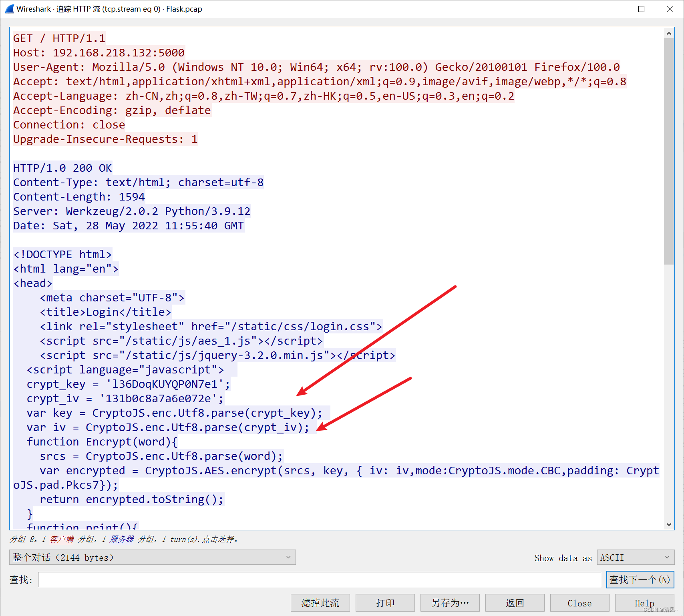Click the Content-Length: 1594 line
The width and height of the screenshot is (684, 616).
[x=79, y=197]
